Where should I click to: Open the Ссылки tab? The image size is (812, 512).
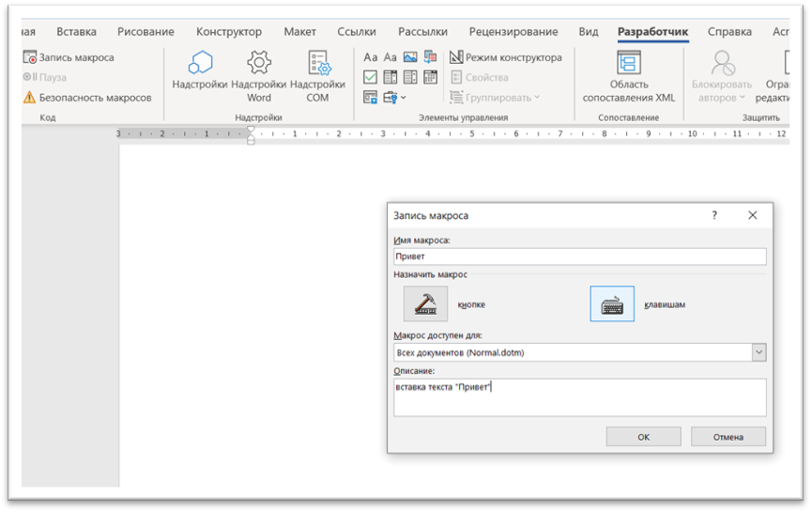357,32
